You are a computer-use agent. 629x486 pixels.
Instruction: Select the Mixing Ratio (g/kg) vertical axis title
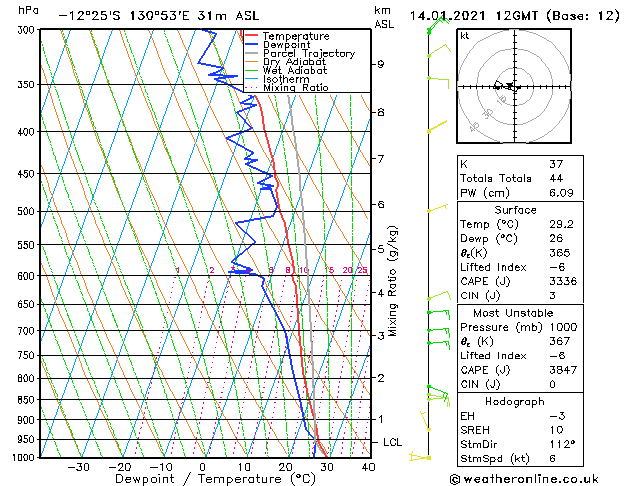click(x=393, y=281)
